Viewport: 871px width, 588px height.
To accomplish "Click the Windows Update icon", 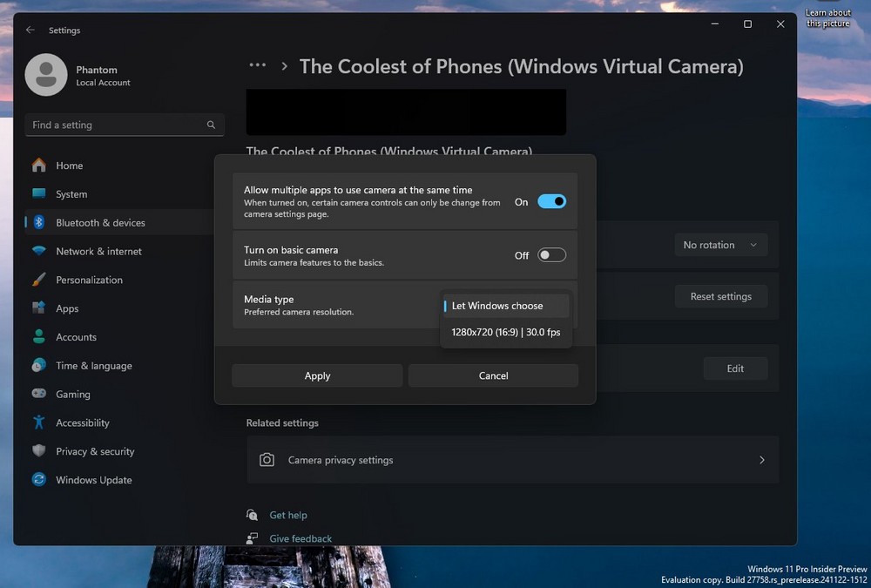I will pos(39,480).
